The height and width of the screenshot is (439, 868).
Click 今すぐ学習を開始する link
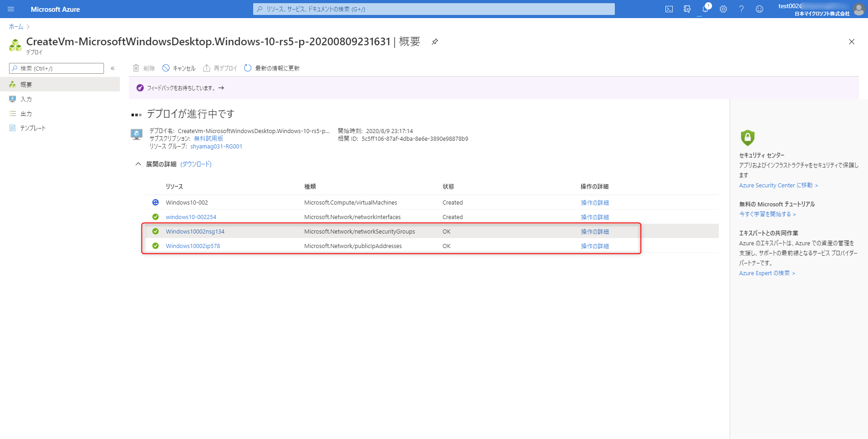point(768,215)
